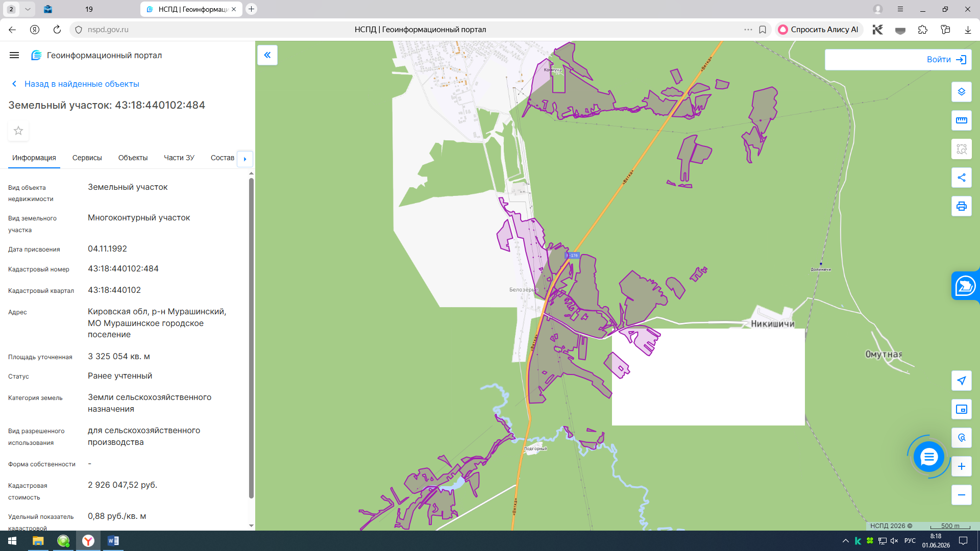Open the Объекты tab
Image resolution: width=980 pixels, height=551 pixels.
[x=133, y=158]
